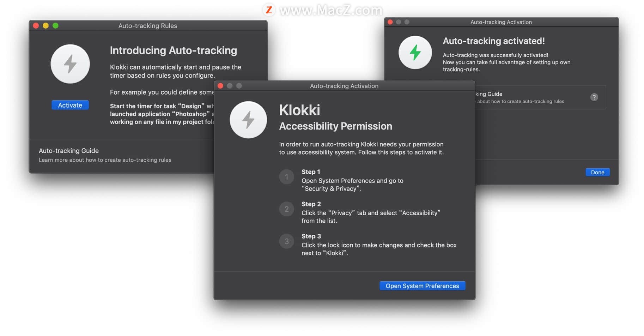Click the gray lightning icon in Auto-tracking Rules
This screenshot has height=336, width=644.
tap(70, 64)
